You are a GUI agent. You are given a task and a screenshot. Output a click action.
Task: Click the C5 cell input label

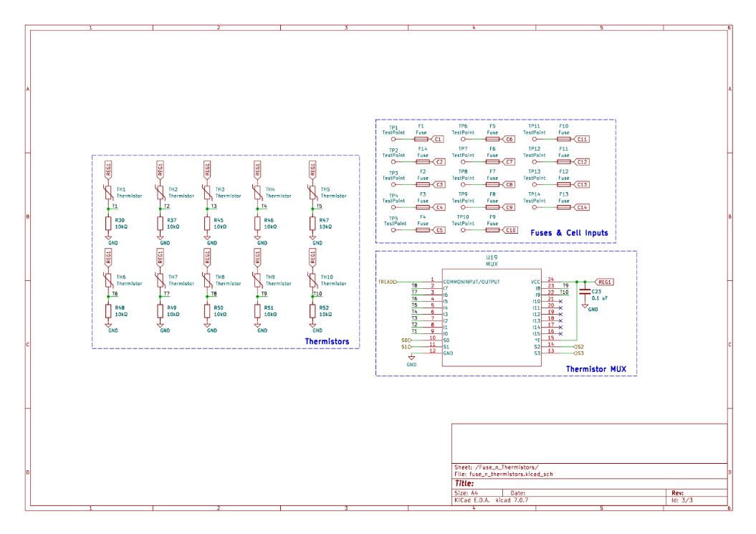coord(439,230)
